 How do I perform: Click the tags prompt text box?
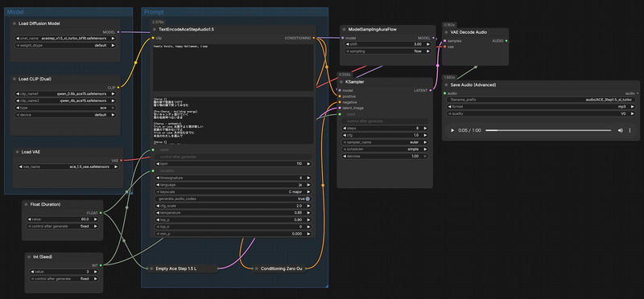pos(233,68)
